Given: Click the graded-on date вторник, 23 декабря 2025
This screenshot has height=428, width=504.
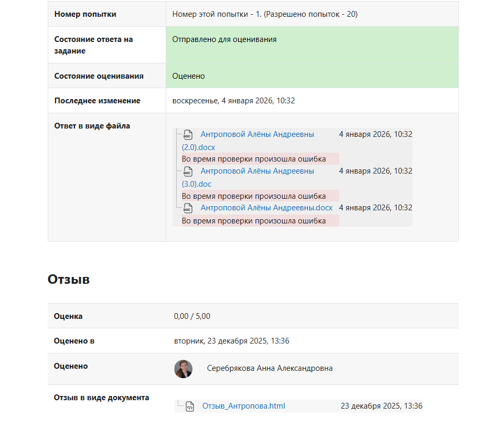Looking at the screenshot, I should click(x=231, y=341).
